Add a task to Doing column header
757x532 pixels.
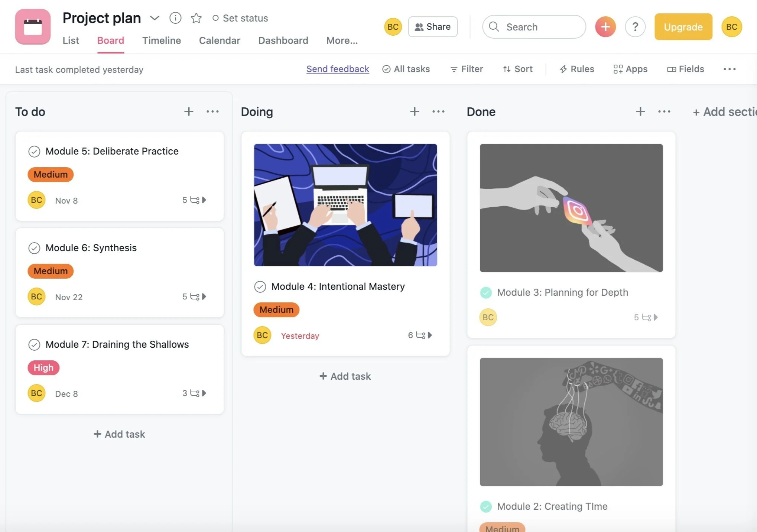point(415,111)
